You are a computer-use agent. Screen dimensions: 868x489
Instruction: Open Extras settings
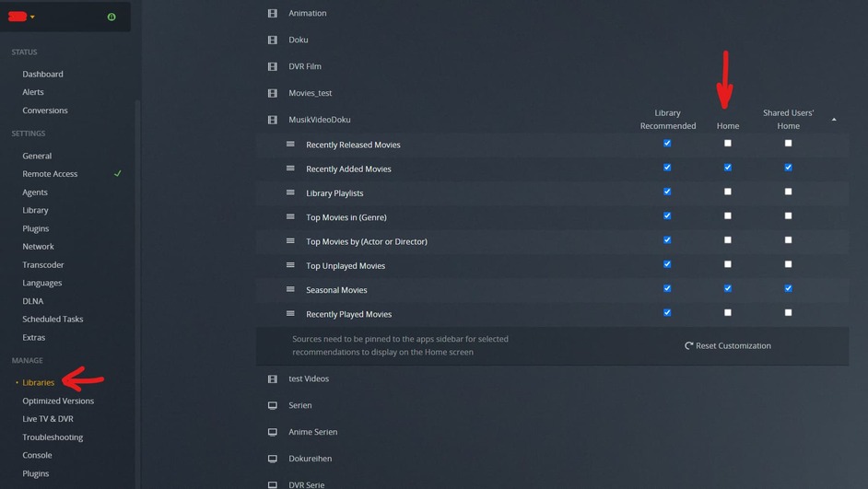(x=34, y=337)
